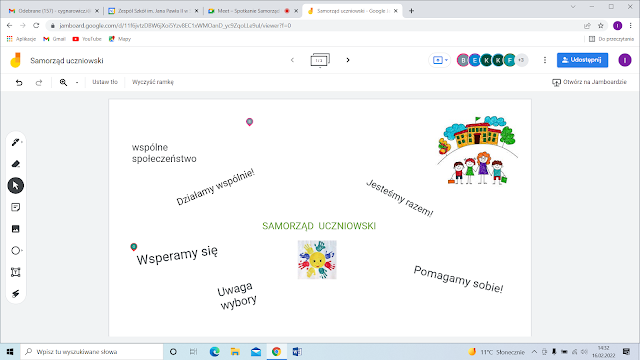Add a text box tool
The height and width of the screenshot is (360, 640).
point(16,272)
